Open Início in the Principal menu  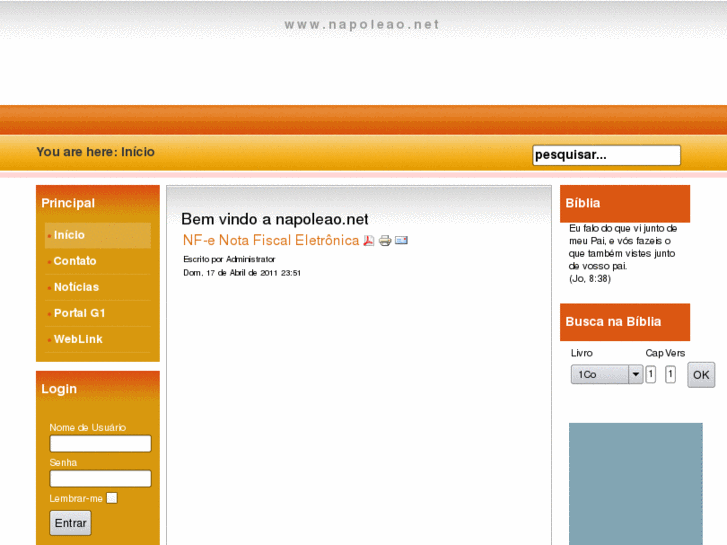click(x=98, y=235)
